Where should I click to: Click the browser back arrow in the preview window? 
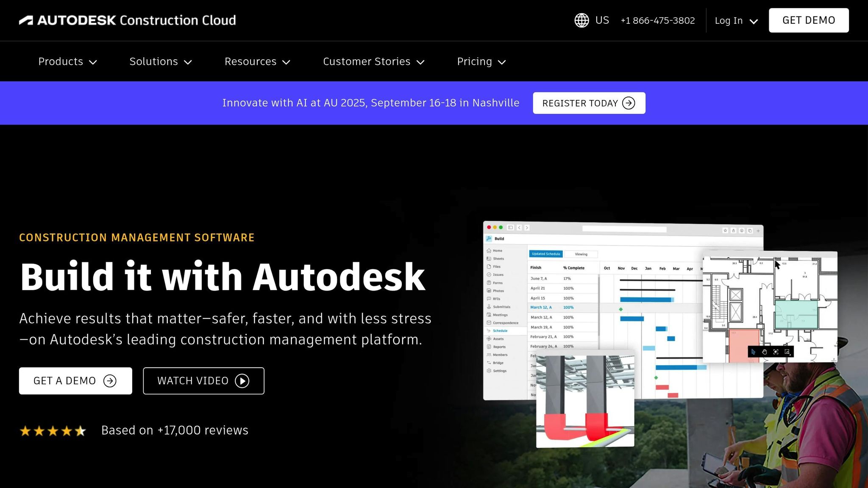click(519, 228)
